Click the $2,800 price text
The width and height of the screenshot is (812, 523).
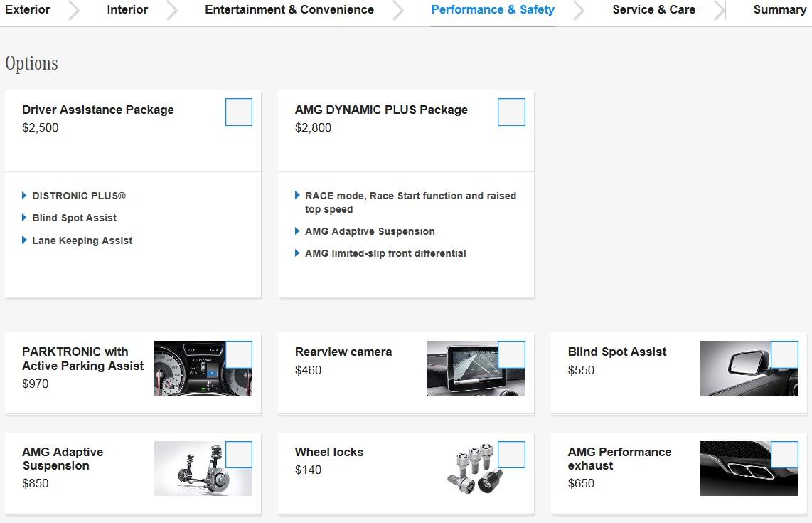tap(314, 127)
